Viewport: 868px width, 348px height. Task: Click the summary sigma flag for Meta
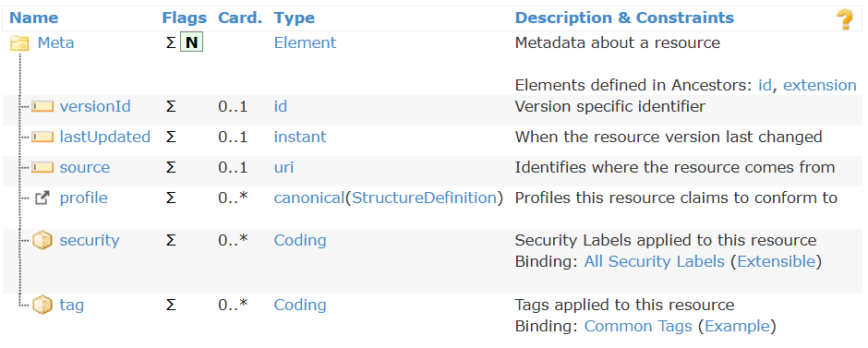[x=171, y=43]
